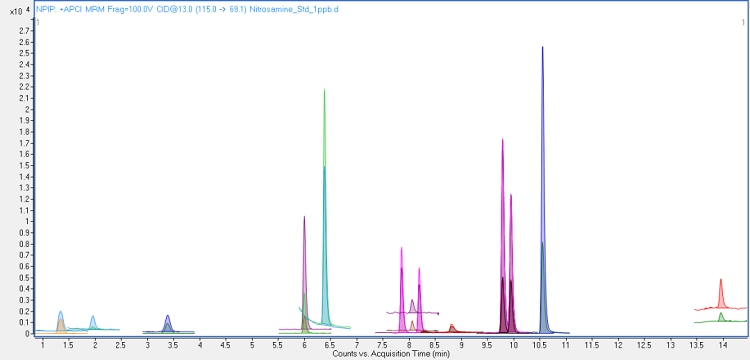Click the small purple peak on elevated baseline near 8 min
The height and width of the screenshot is (360, 750).
pos(412,306)
